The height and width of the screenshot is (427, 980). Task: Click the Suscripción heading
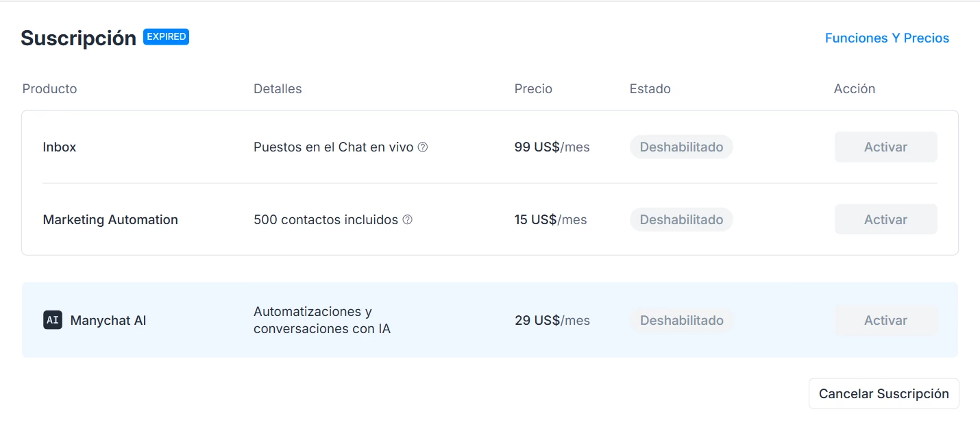[x=78, y=38]
